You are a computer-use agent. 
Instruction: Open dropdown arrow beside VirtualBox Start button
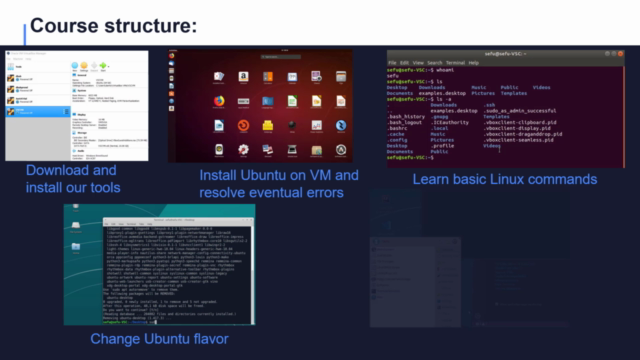click(108, 66)
